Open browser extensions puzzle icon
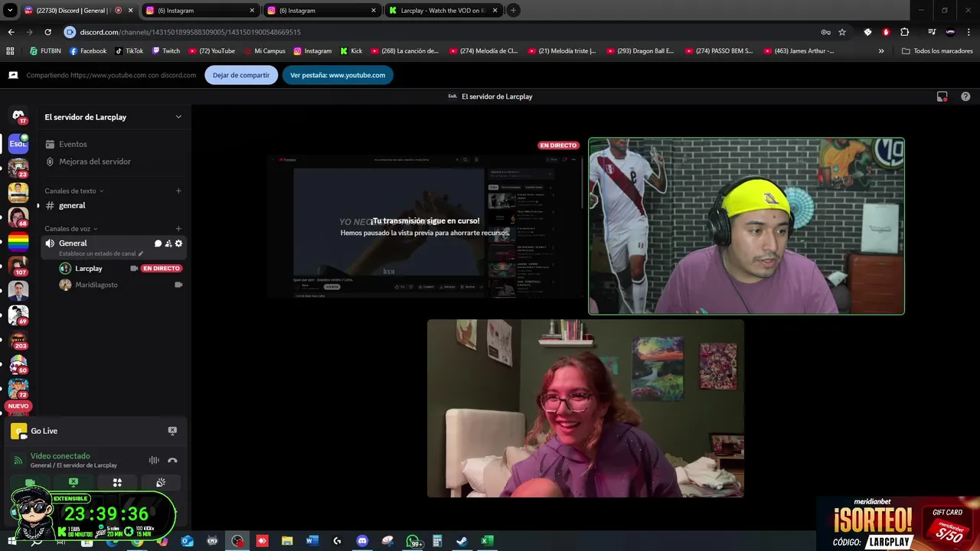This screenshot has width=980, height=551. (904, 32)
